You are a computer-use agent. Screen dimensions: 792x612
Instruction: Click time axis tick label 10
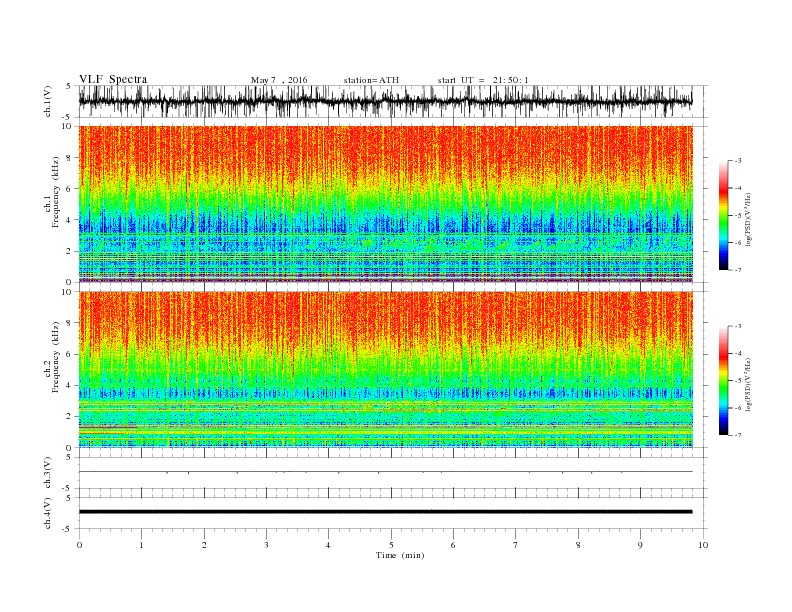(703, 545)
